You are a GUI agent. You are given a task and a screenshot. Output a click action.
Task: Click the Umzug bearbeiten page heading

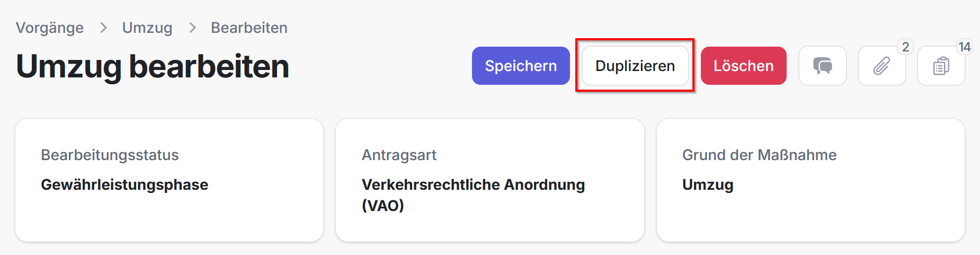click(153, 66)
